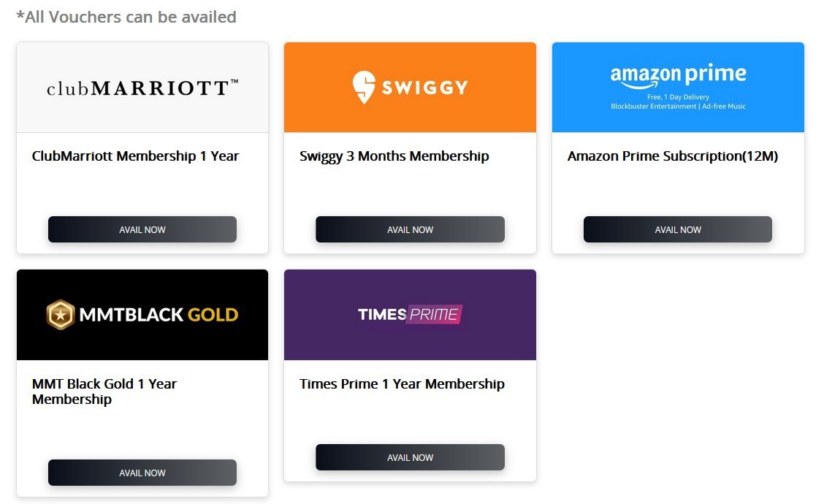Open the MMT Black Gold 1 Year Membership title
Image resolution: width=824 pixels, height=504 pixels.
click(104, 392)
